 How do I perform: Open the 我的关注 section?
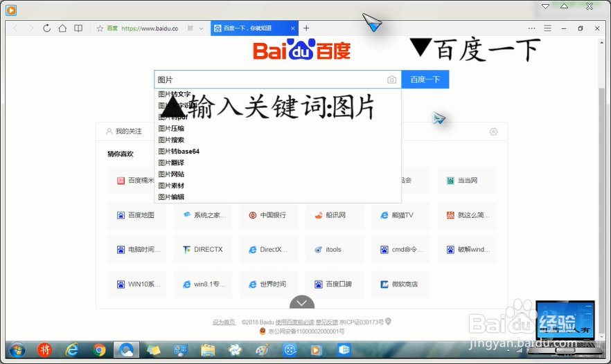(x=124, y=131)
